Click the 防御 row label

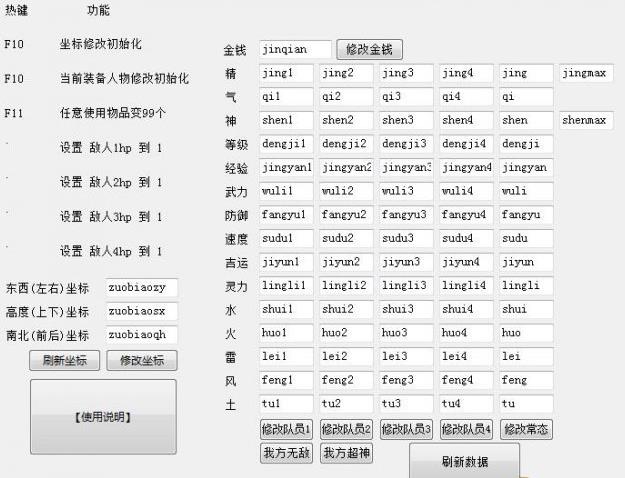pos(236,216)
